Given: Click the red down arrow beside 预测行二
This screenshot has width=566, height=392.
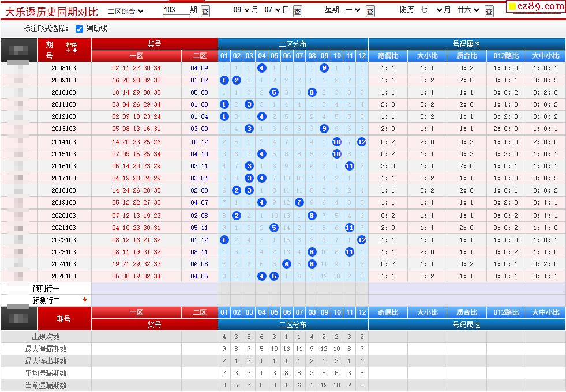Looking at the screenshot, I should (x=85, y=300).
